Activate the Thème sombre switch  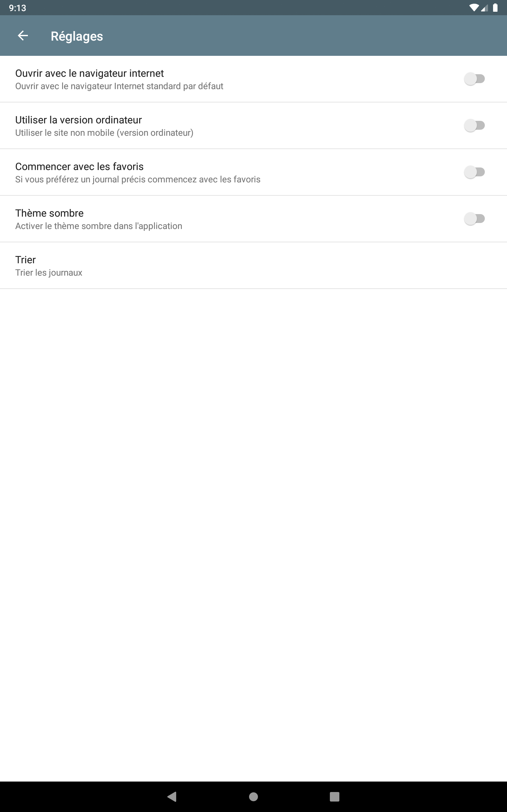(x=474, y=219)
